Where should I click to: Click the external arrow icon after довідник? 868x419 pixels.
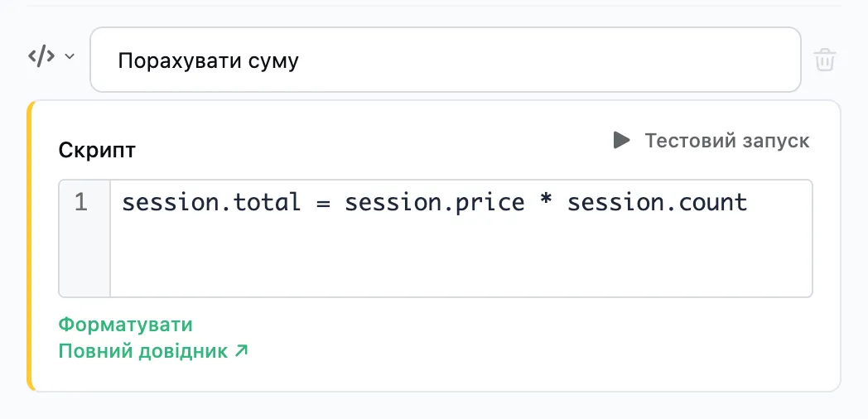[x=241, y=350]
